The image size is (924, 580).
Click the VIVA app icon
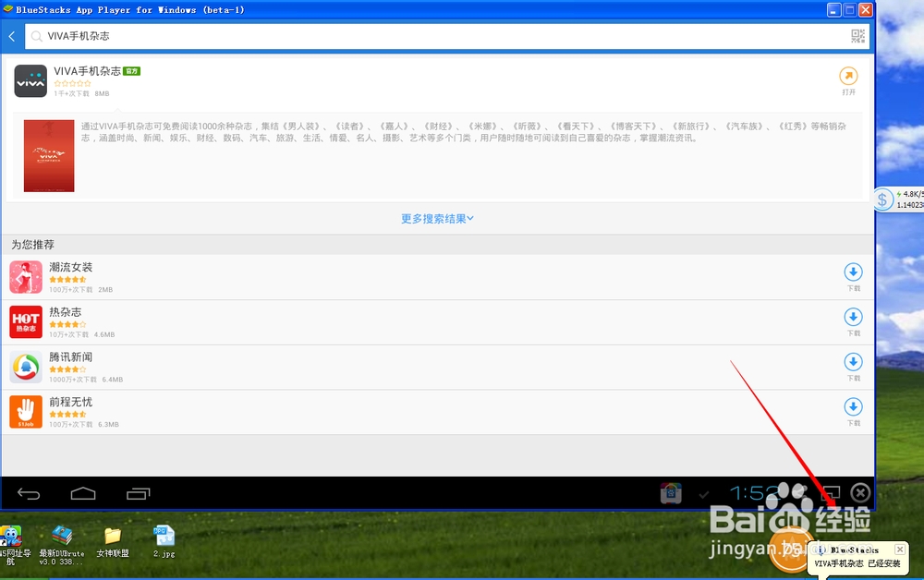point(30,81)
